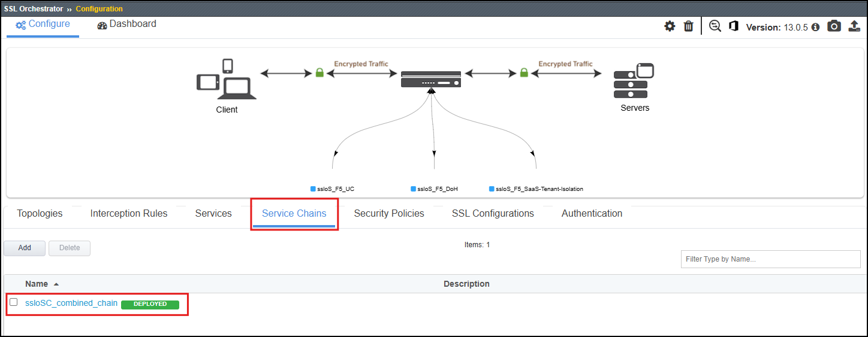Click the Version: 13.0.5 text
The height and width of the screenshot is (337, 868).
[x=777, y=28]
